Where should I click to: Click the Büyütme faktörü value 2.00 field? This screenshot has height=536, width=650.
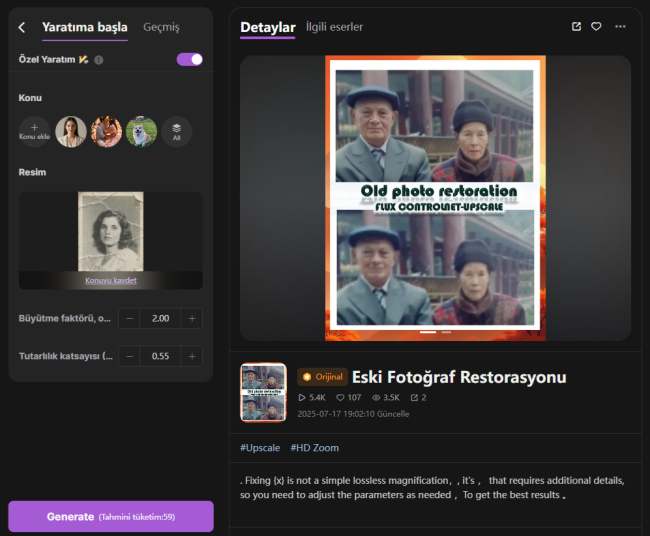pyautogui.click(x=160, y=318)
